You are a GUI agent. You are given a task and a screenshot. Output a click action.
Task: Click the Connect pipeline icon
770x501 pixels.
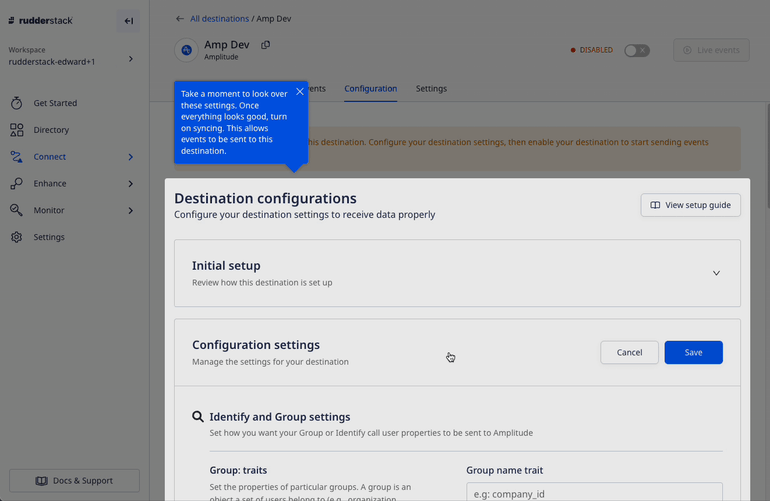[x=17, y=157]
